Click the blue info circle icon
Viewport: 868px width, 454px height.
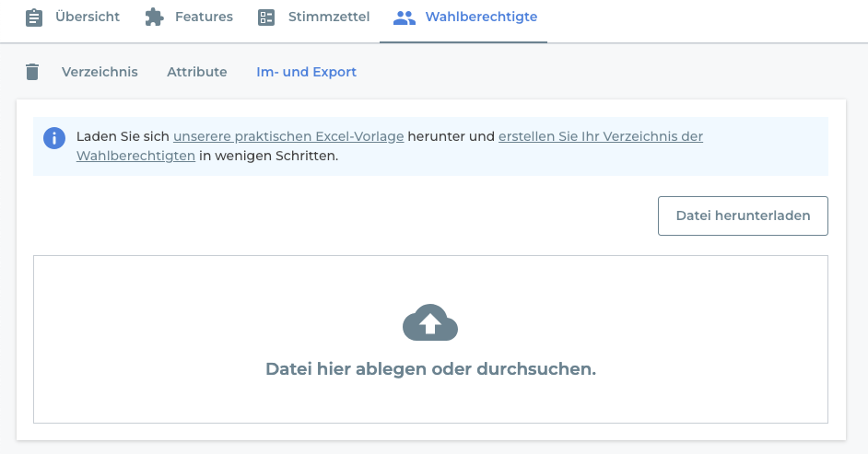coord(54,138)
